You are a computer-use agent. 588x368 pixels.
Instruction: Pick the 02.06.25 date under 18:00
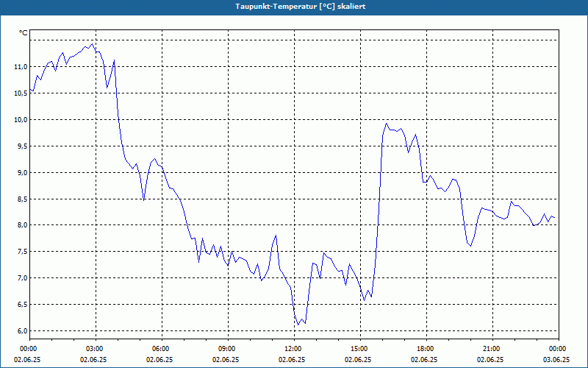pyautogui.click(x=424, y=360)
